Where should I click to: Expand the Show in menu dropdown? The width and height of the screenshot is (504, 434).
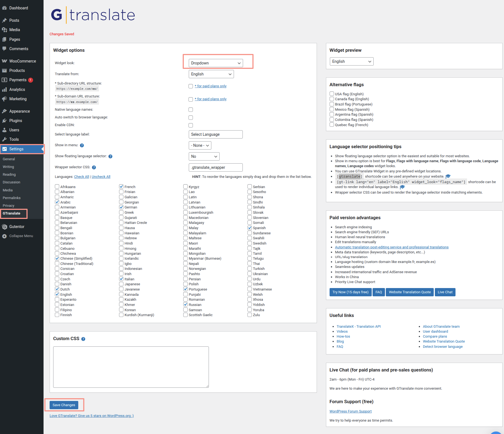click(200, 145)
